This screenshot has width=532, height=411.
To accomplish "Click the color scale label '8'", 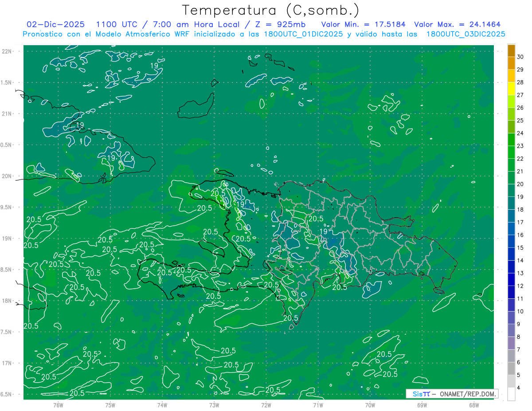I will [x=519, y=337].
